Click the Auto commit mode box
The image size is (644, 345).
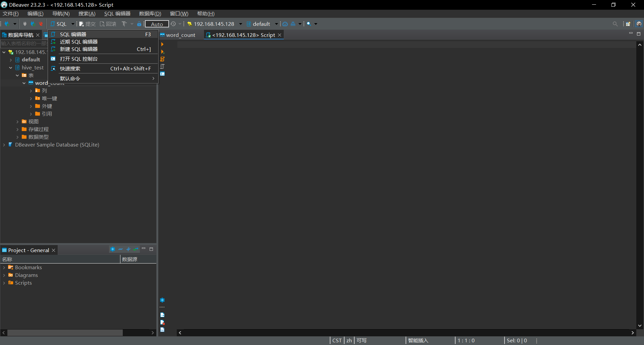157,24
